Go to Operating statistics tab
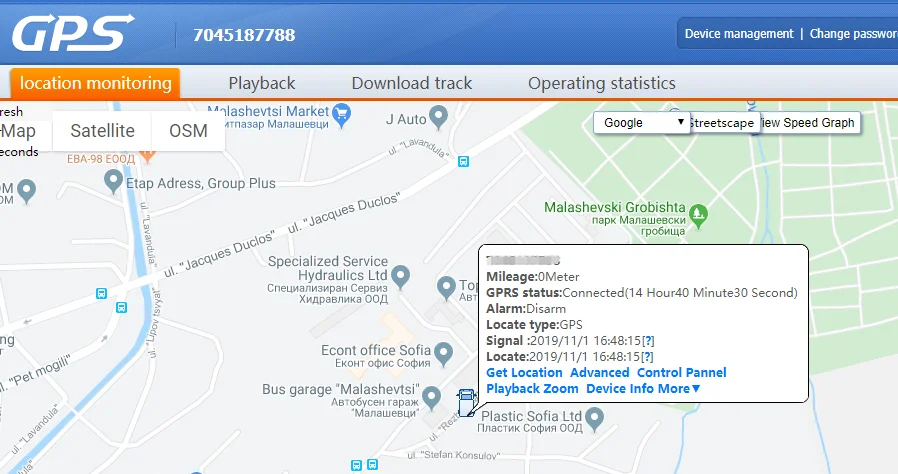 tap(602, 84)
